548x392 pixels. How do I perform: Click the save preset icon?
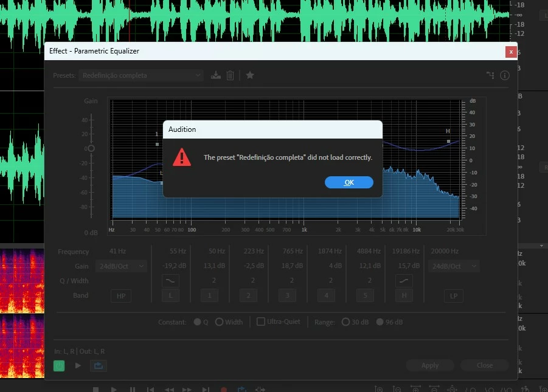[216, 75]
